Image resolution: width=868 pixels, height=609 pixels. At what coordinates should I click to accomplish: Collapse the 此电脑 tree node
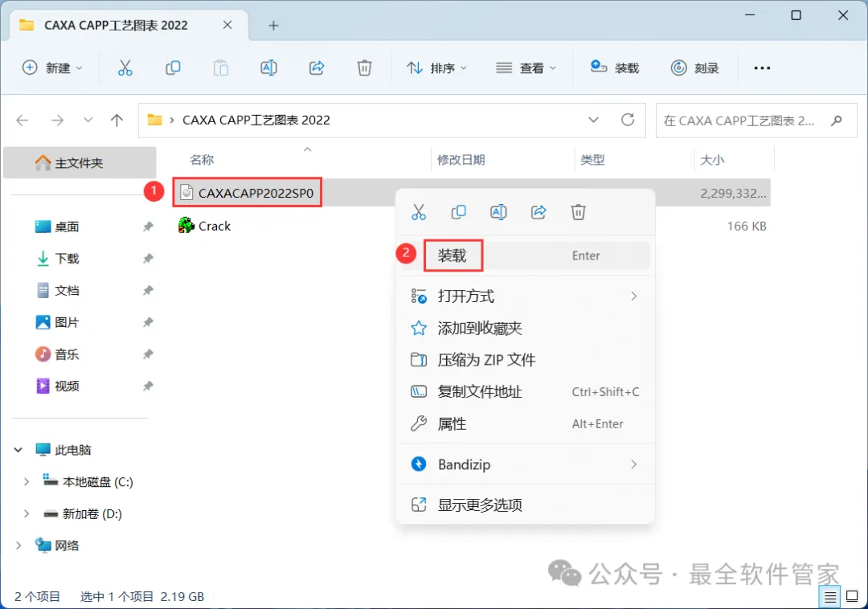click(x=18, y=450)
